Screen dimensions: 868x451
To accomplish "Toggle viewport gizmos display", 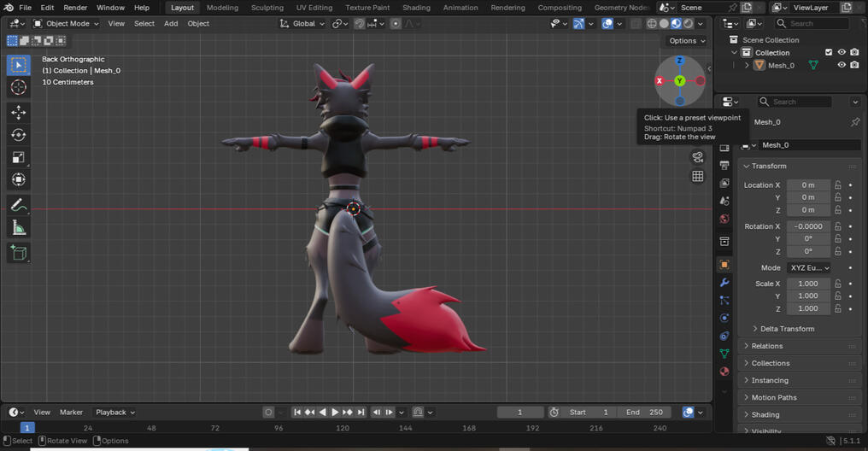I will click(578, 24).
